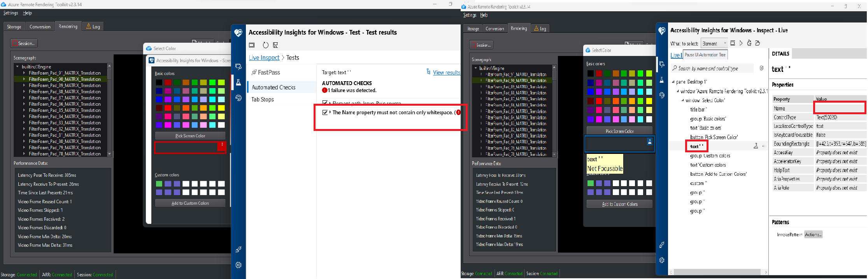Pick black basic color swatch in left-hand dialog
Screen dimensions: 868x279
pos(159,82)
